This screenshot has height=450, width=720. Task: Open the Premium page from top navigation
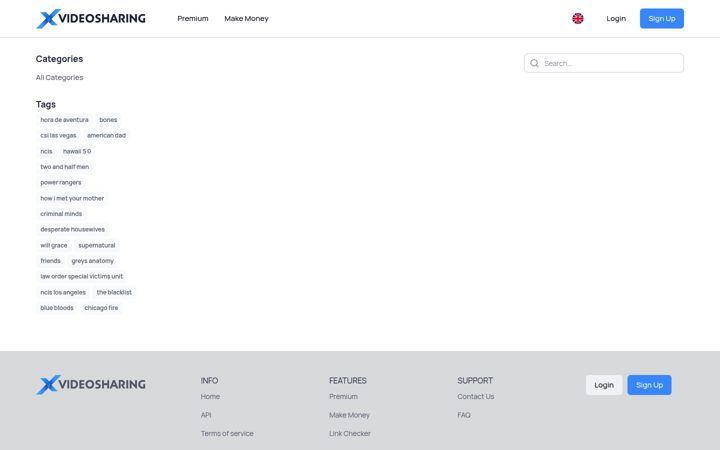193,18
